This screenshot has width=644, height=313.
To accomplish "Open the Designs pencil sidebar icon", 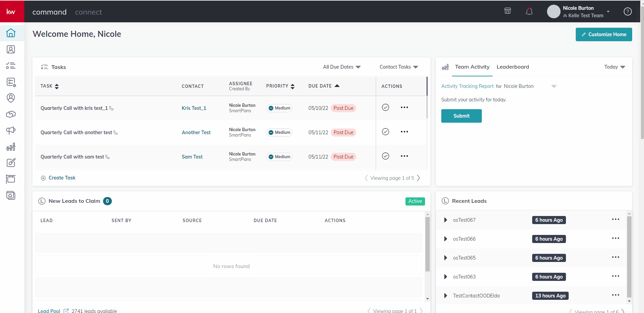I will pos(11,163).
